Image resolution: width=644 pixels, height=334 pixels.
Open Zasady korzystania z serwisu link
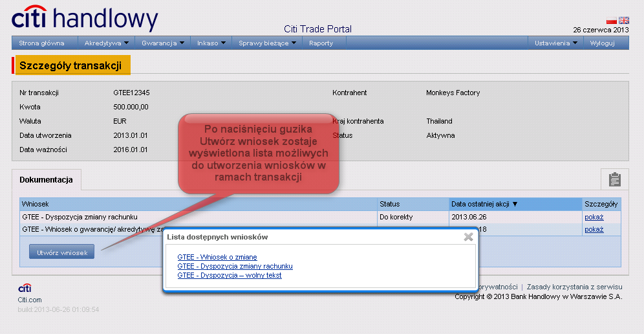[x=575, y=287]
